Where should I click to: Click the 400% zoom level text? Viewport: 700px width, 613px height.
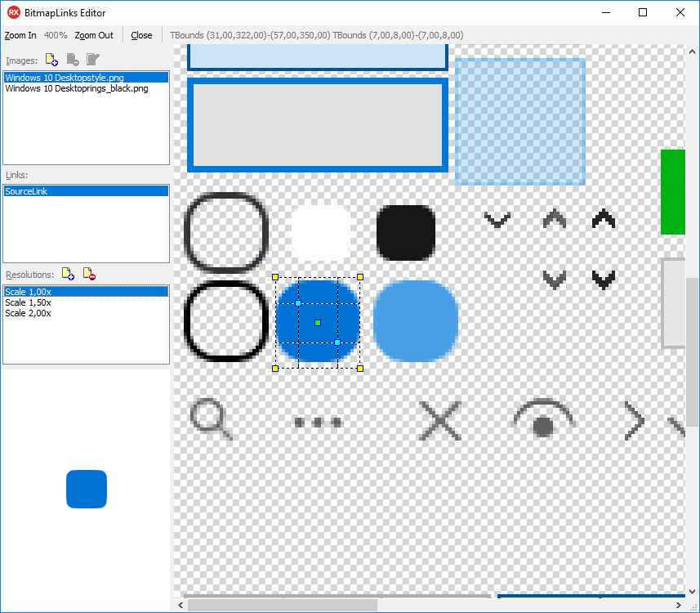56,35
